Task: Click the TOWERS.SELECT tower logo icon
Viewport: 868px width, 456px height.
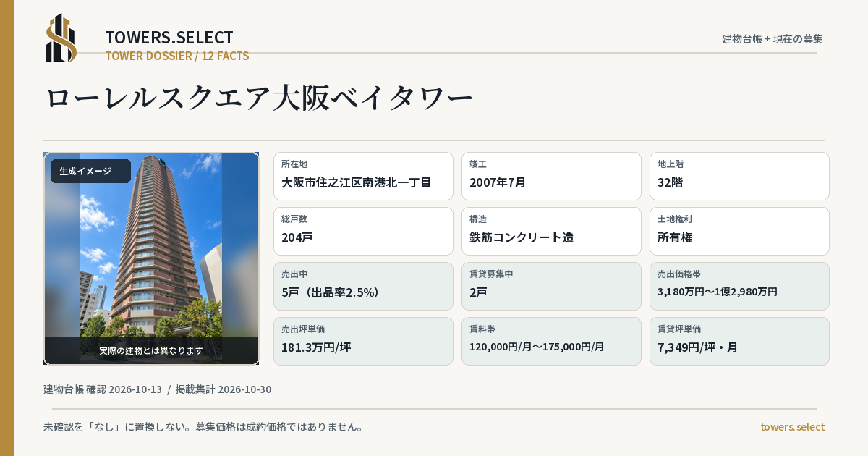Action: point(61,38)
